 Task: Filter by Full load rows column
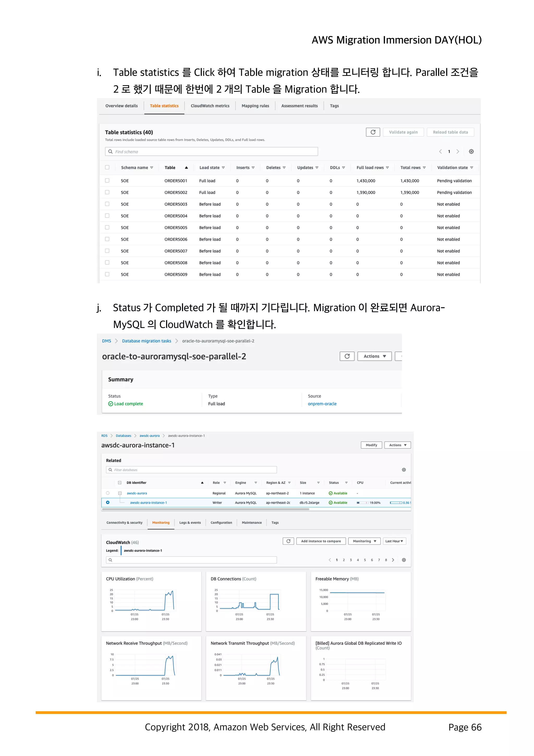point(387,167)
